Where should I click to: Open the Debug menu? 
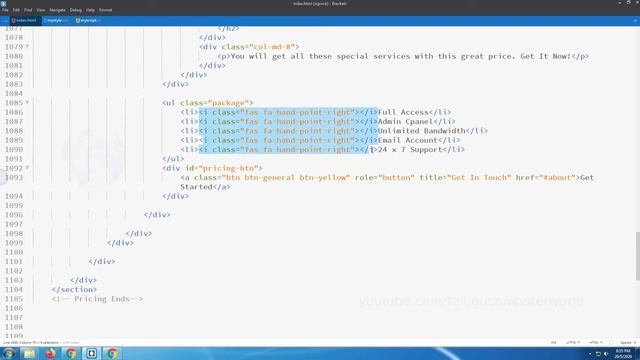pos(76,10)
